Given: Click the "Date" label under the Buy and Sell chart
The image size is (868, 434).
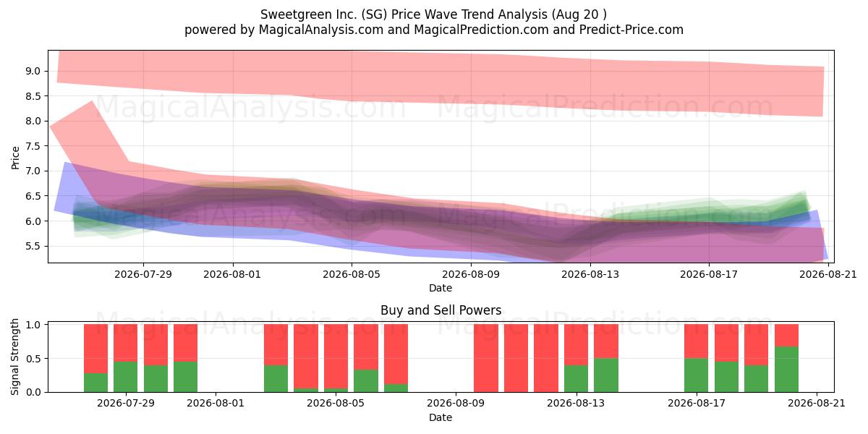Looking at the screenshot, I should [x=441, y=417].
